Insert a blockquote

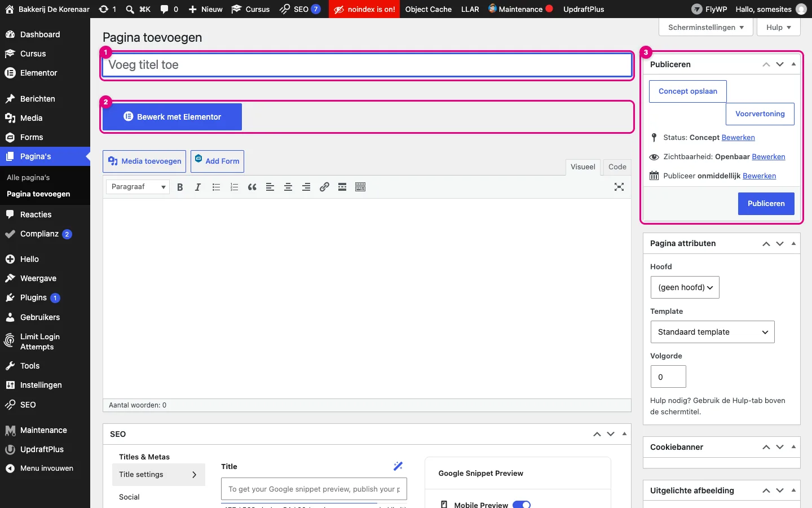tap(252, 187)
